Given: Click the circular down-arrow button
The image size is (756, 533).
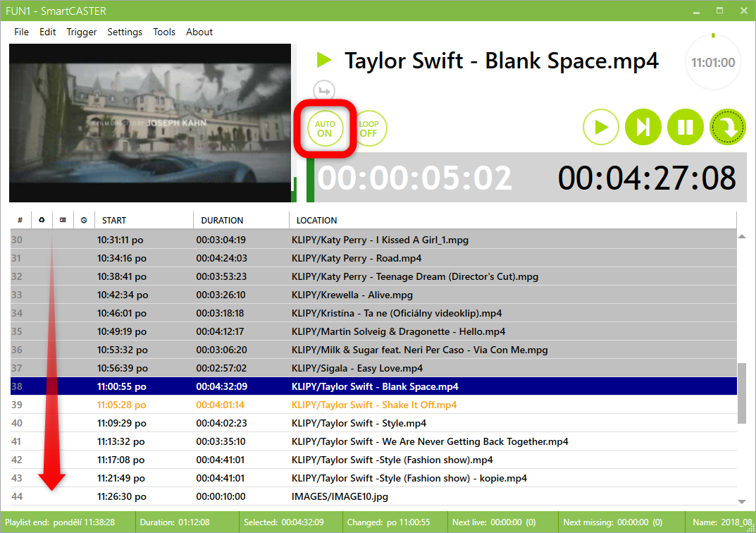Looking at the screenshot, I should click(728, 128).
